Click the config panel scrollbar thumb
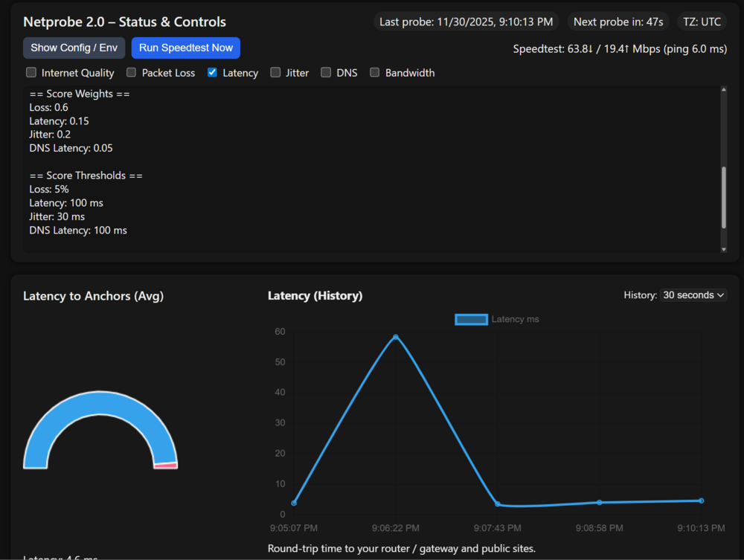744x560 pixels. pos(724,197)
